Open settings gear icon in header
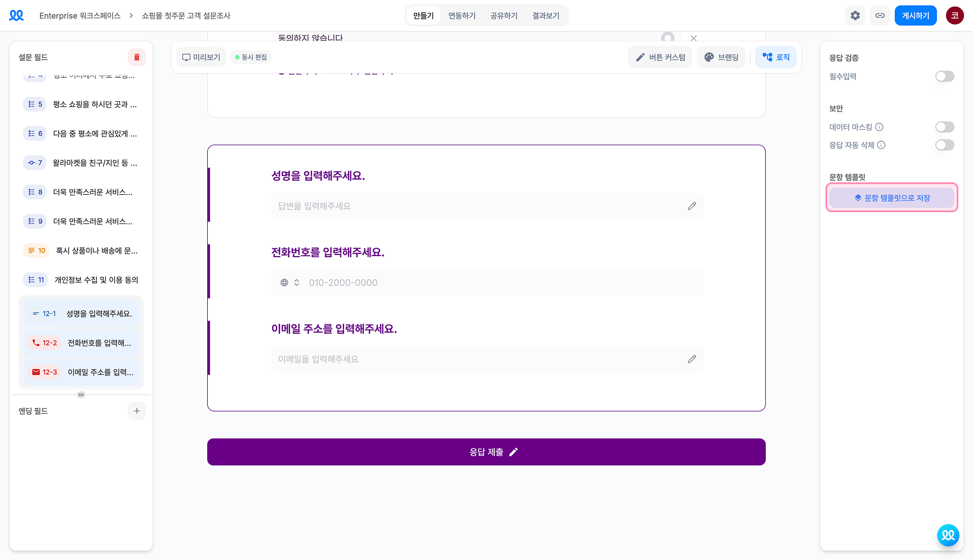The width and height of the screenshot is (973, 560). (855, 16)
